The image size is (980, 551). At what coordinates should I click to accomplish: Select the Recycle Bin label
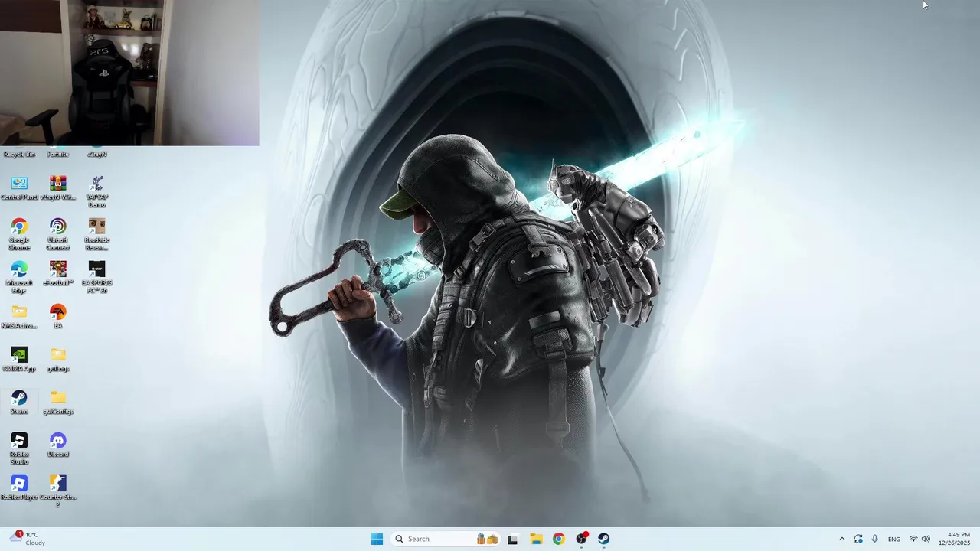[x=19, y=155]
